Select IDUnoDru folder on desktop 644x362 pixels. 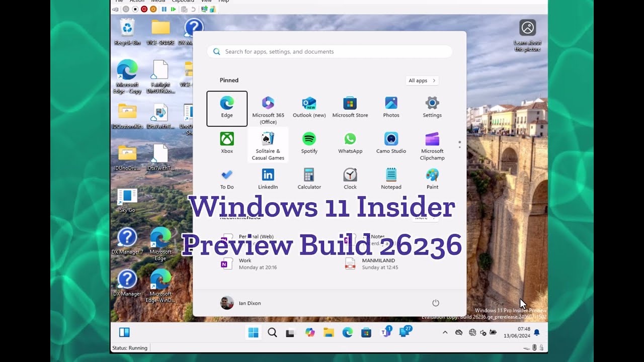[127, 157]
